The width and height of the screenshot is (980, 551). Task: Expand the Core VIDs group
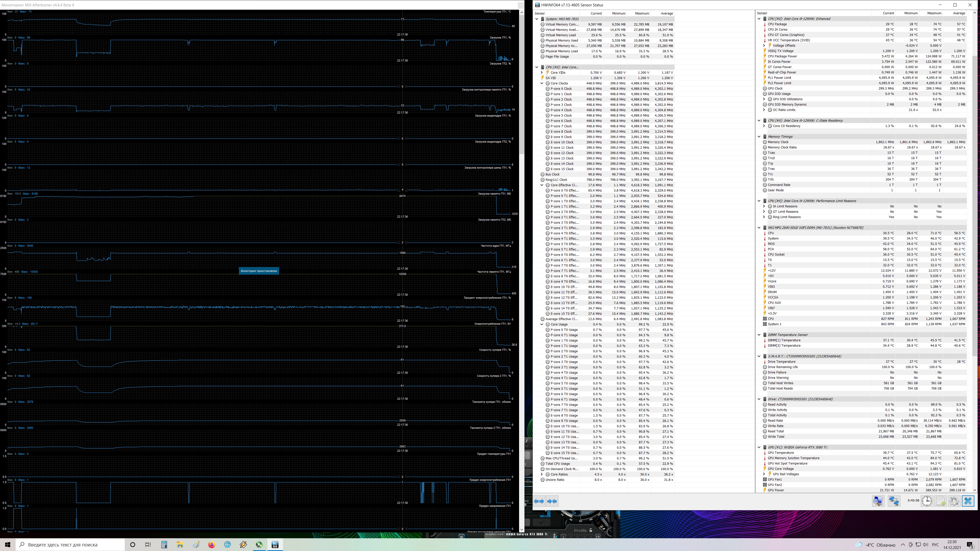pyautogui.click(x=542, y=73)
